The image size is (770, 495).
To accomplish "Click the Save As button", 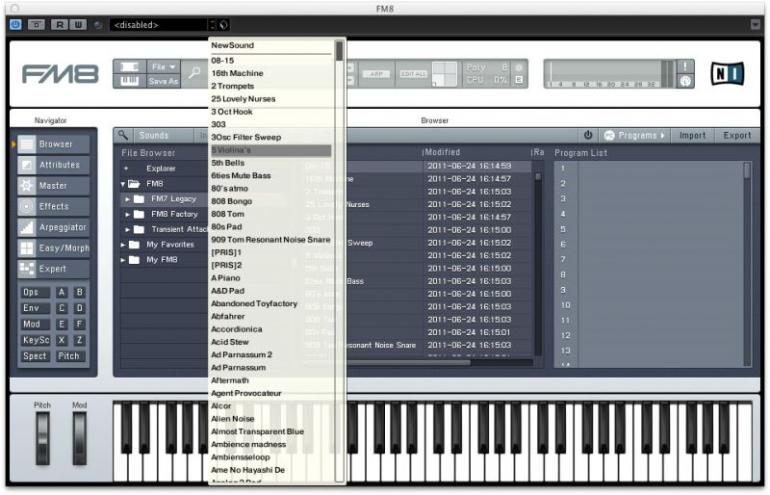I will pyautogui.click(x=164, y=81).
